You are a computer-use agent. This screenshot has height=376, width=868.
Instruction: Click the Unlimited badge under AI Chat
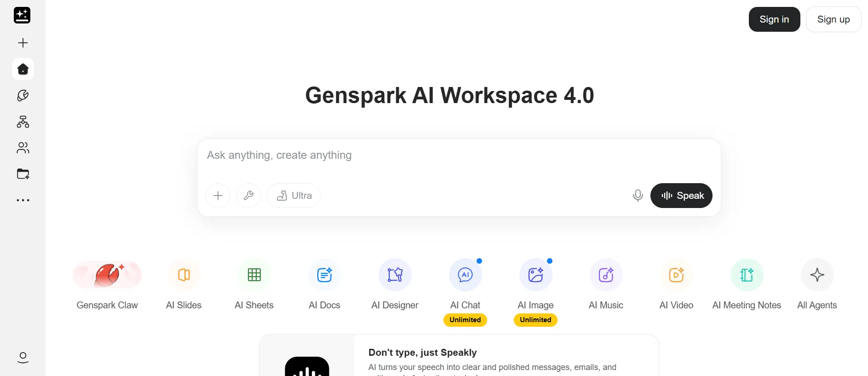pyautogui.click(x=466, y=320)
